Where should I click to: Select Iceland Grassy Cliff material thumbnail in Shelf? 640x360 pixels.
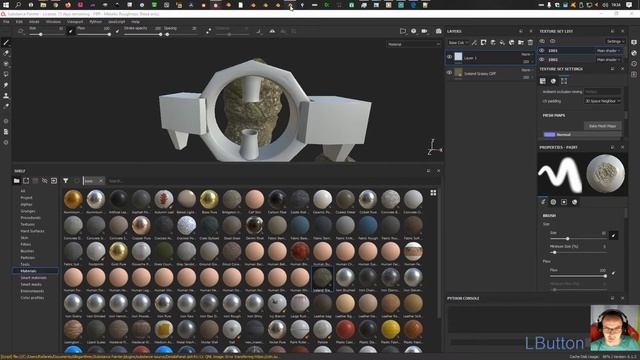click(x=322, y=278)
